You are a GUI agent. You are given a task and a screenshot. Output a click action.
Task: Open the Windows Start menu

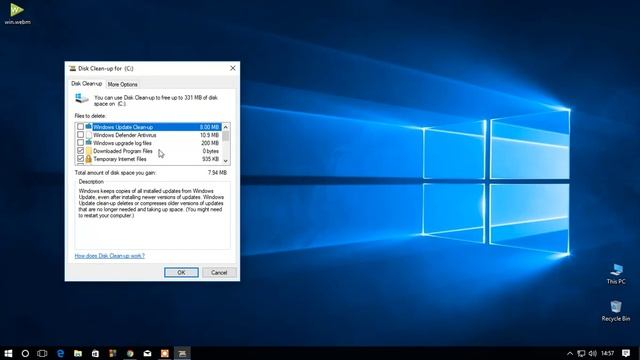point(8,353)
